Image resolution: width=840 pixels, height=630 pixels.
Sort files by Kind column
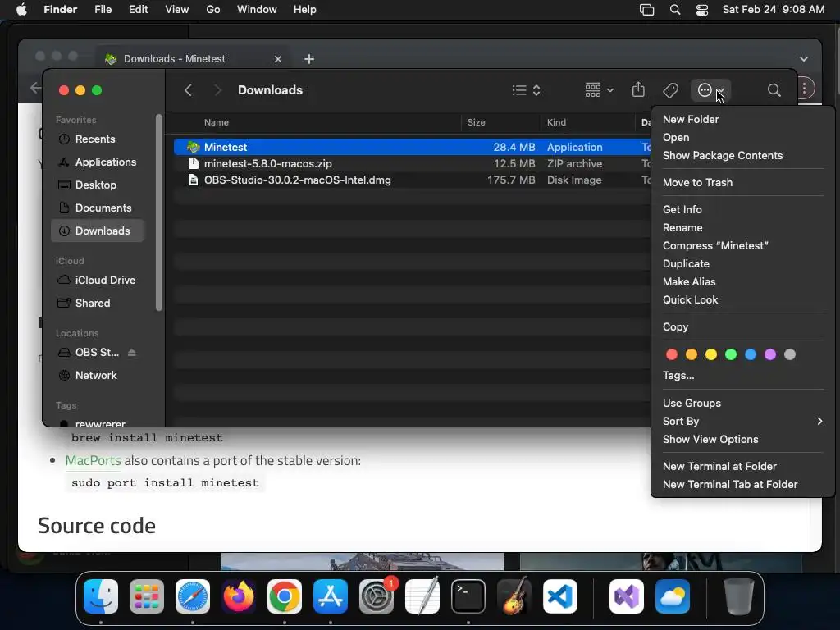(x=557, y=122)
